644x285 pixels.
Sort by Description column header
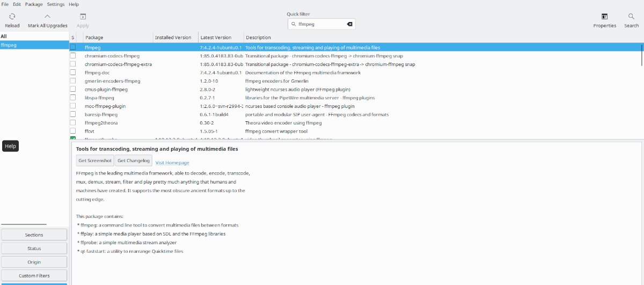pyautogui.click(x=443, y=38)
